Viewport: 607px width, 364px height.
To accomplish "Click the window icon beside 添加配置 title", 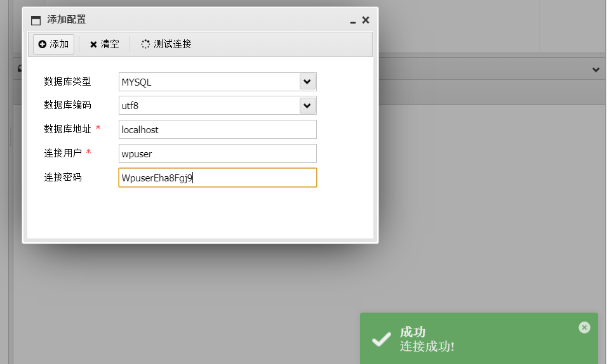I will 36,20.
